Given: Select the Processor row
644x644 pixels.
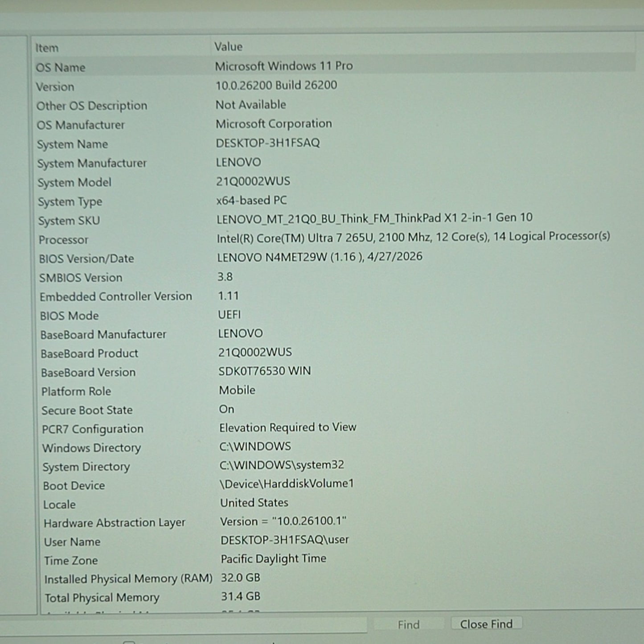Looking at the screenshot, I should point(335,238).
